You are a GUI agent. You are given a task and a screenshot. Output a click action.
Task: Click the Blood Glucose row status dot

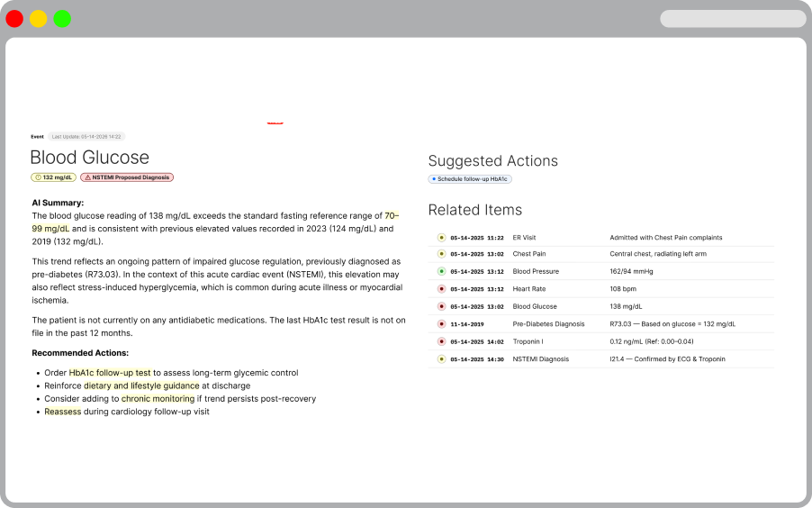[x=442, y=306]
